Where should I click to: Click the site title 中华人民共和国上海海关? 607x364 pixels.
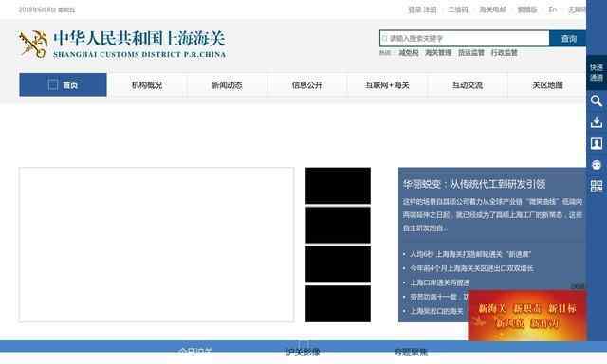click(139, 39)
